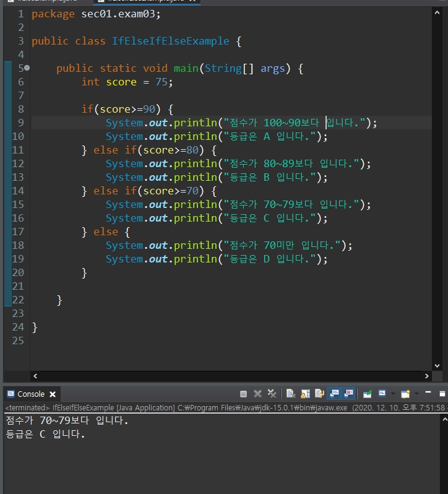Click "if(score>=90)" condition on line 8
This screenshot has height=494, width=448.
click(x=121, y=110)
